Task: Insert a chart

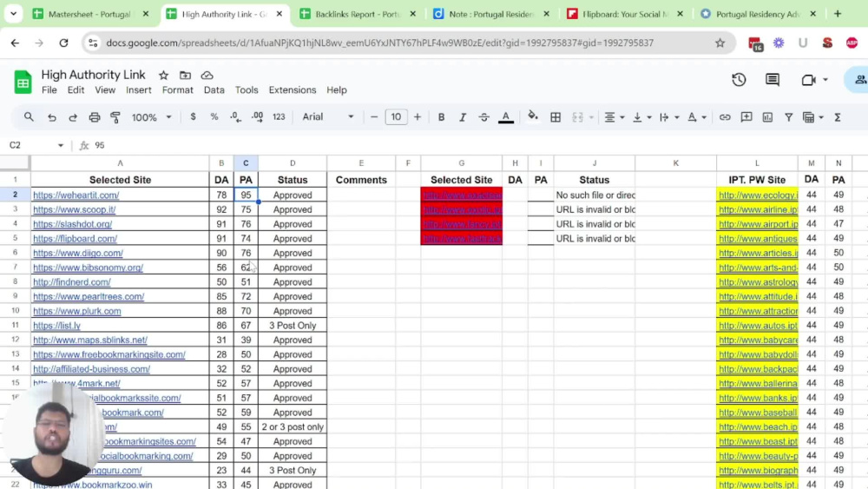Action: pyautogui.click(x=767, y=117)
